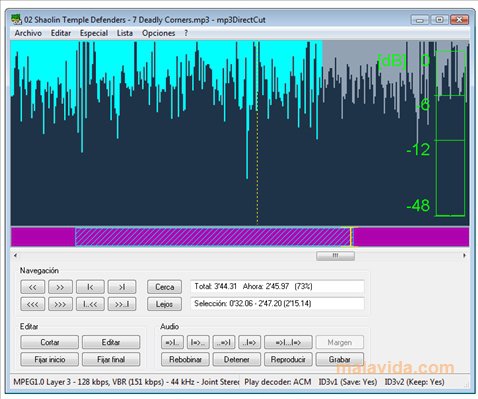Click the hatched selection in the purple overview bar
This screenshot has height=399, width=478.
click(212, 237)
